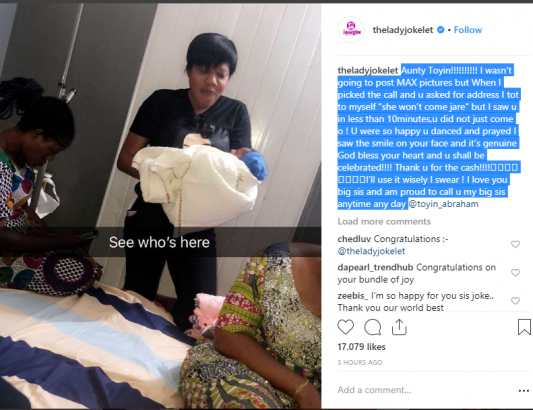Viewport: 533px width, 410px height.
Task: Open the 3 HOURS AGO timestamp link
Action: click(x=360, y=362)
